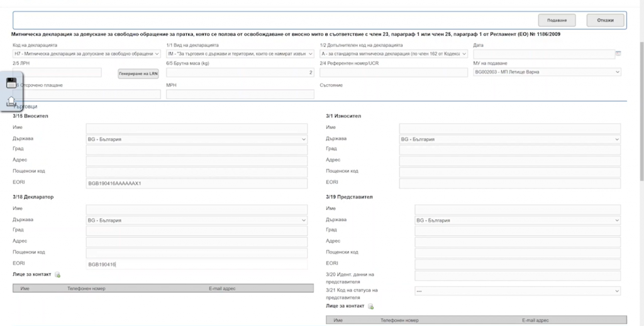This screenshot has width=644, height=326.
Task: Open the calendar picker next to Дата
Action: 618,54
